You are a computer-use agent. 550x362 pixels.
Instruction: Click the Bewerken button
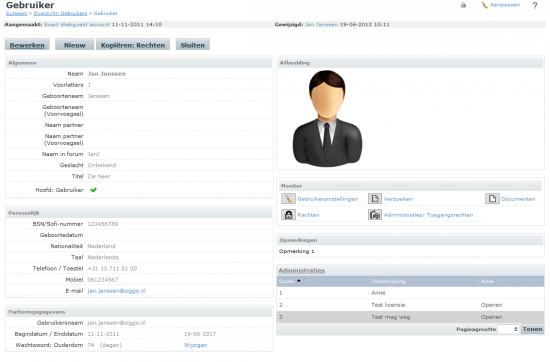tap(27, 45)
